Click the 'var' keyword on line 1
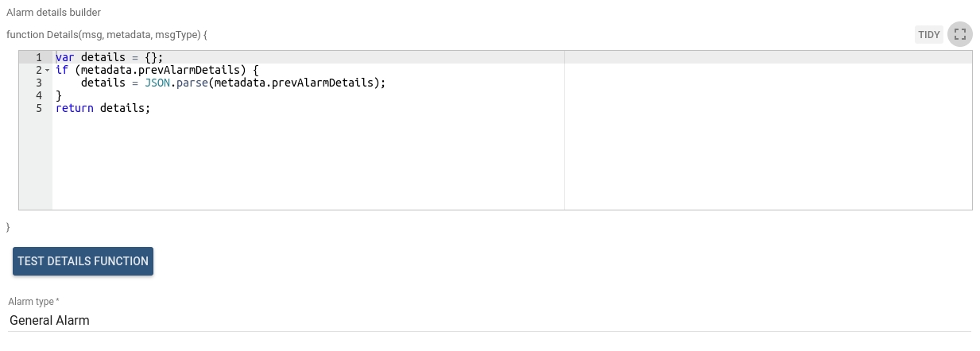980x351 pixels. [65, 58]
